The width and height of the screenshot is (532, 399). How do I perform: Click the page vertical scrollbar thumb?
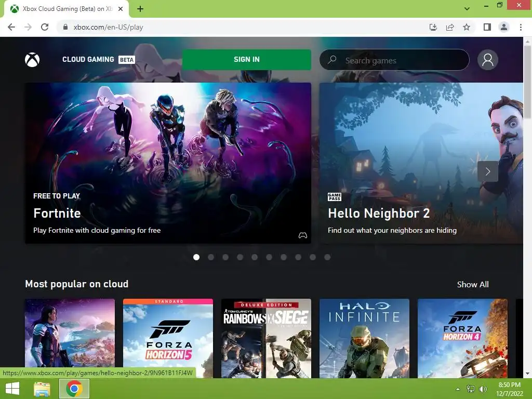point(528,82)
